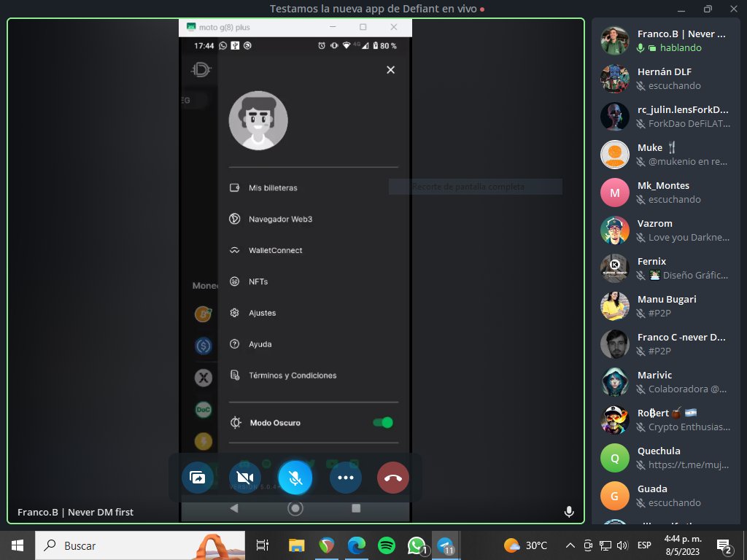The height and width of the screenshot is (560, 747).
Task: Select participant Franco C -never D...
Action: pos(666,344)
